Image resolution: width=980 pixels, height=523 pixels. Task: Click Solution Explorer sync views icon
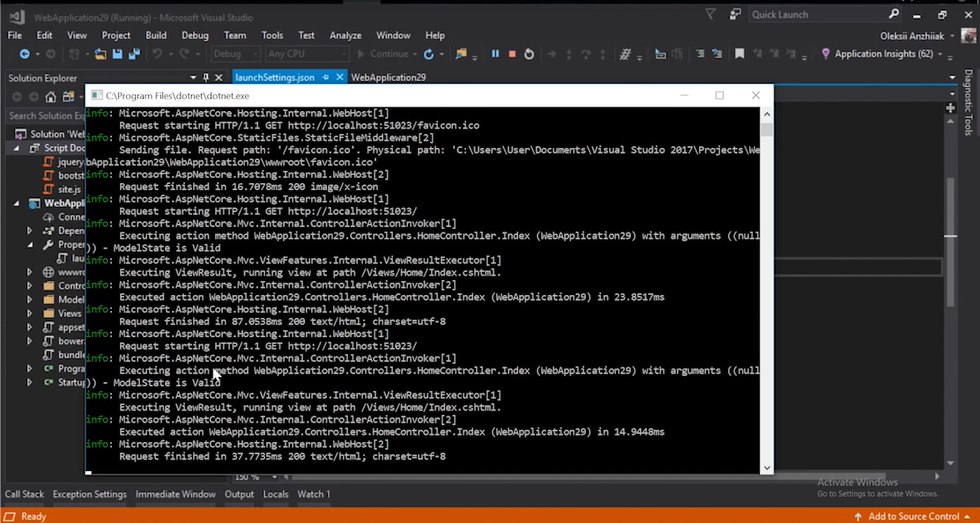[68, 97]
